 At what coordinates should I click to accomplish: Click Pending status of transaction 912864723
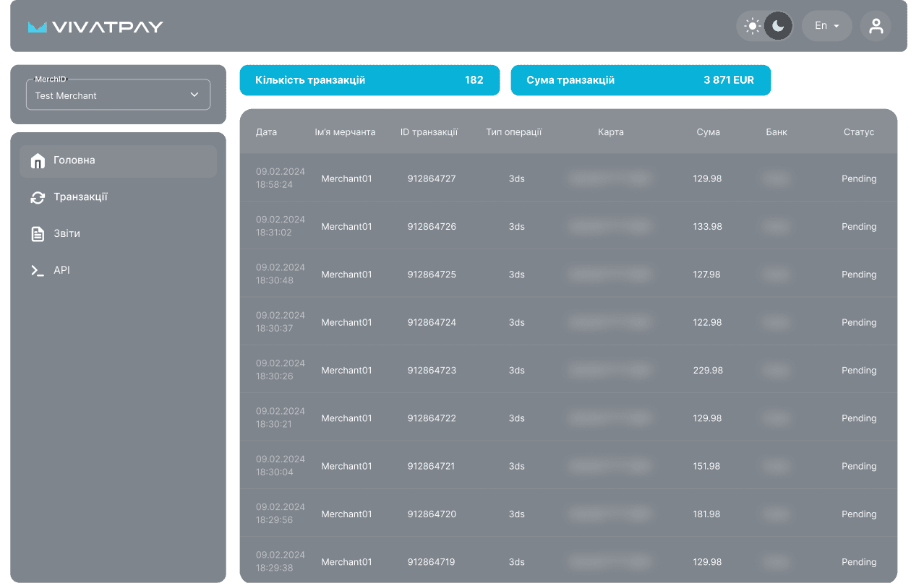click(858, 371)
